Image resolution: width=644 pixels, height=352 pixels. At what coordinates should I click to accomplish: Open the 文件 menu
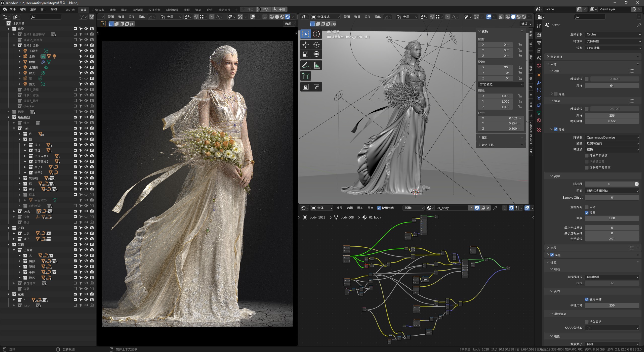coord(13,9)
